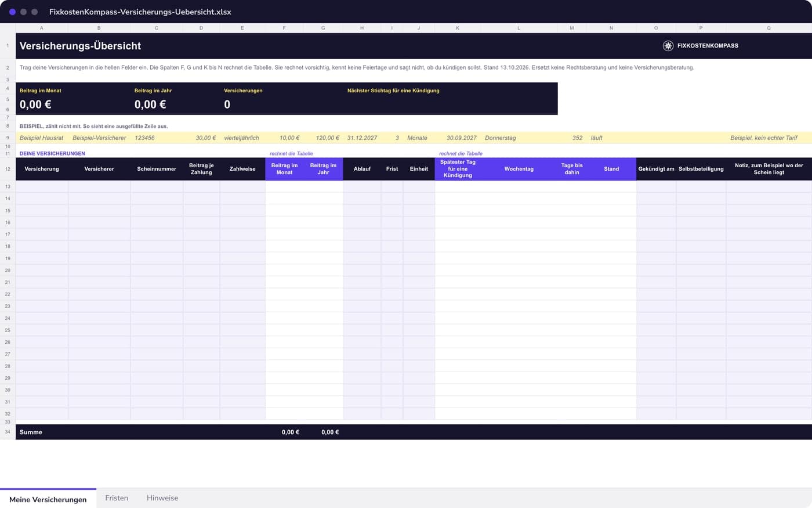Select column header F
Image resolution: width=812 pixels, height=508 pixels.
pos(284,28)
